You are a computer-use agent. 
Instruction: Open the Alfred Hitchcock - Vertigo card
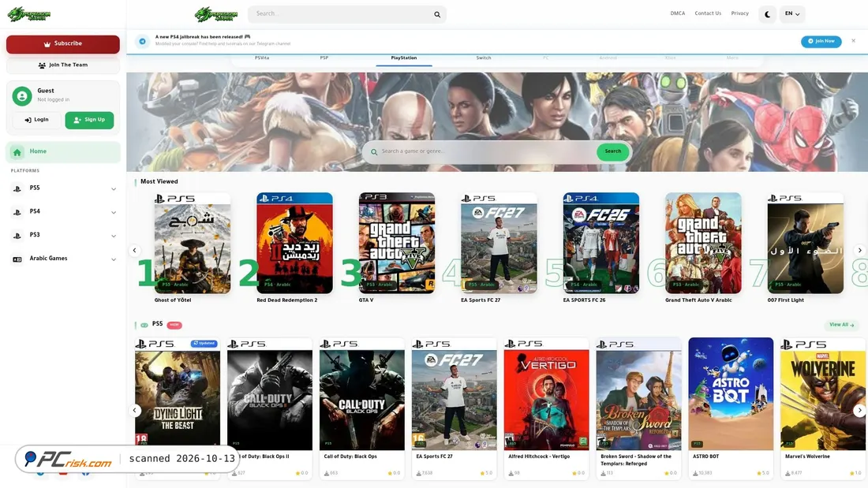click(546, 408)
